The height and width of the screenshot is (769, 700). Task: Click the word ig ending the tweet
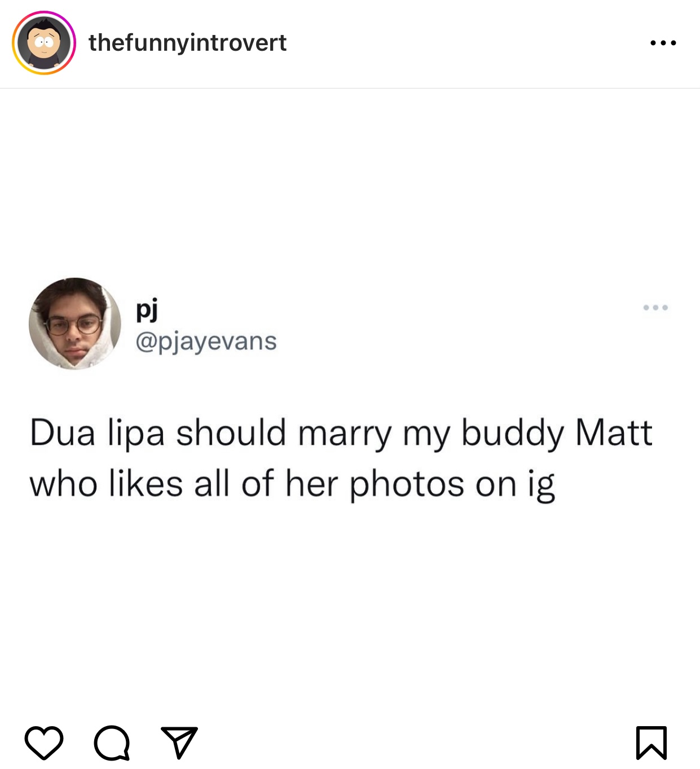pyautogui.click(x=541, y=485)
